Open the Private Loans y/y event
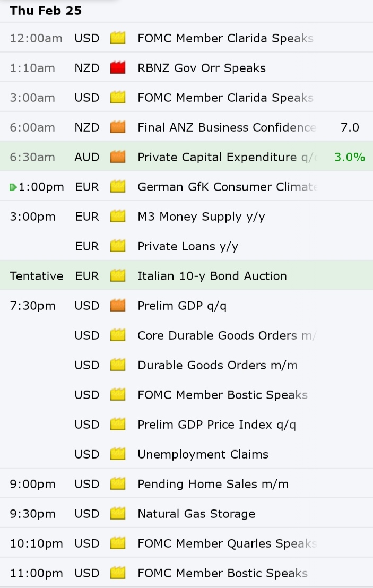This screenshot has width=373, height=588. click(186, 246)
